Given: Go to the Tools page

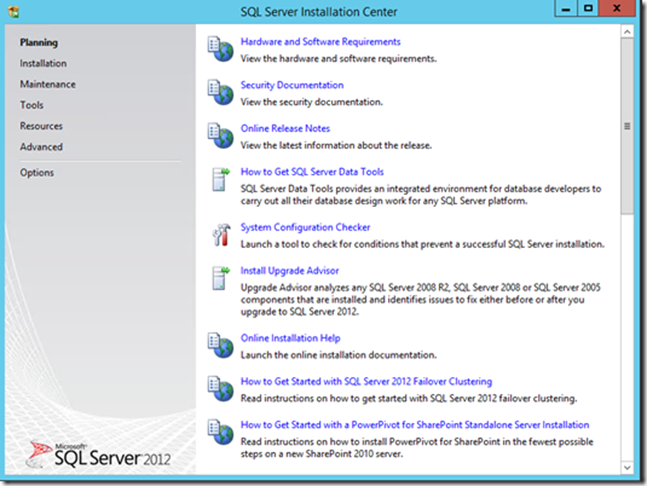Looking at the screenshot, I should [x=31, y=105].
